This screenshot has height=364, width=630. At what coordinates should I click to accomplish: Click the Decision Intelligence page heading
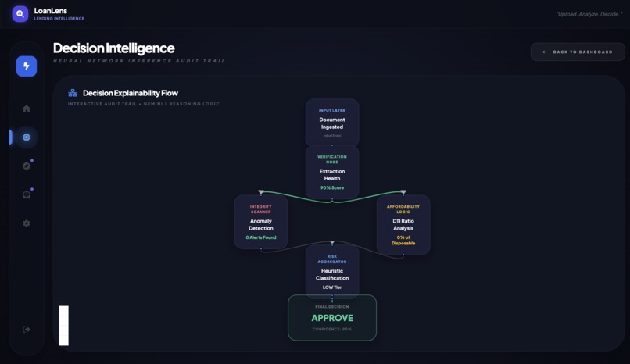[113, 48]
